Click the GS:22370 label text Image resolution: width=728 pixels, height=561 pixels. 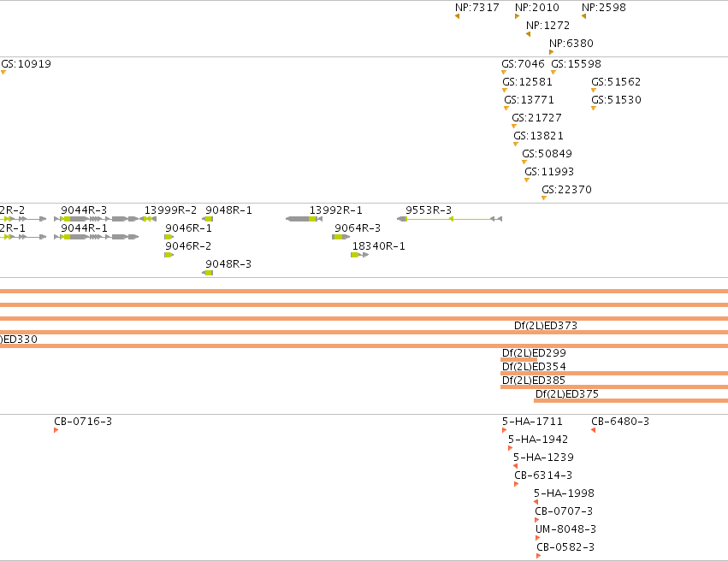[x=567, y=189]
